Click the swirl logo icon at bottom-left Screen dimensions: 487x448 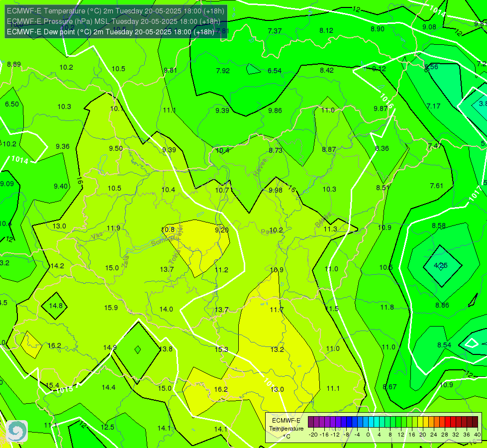pos(17,431)
